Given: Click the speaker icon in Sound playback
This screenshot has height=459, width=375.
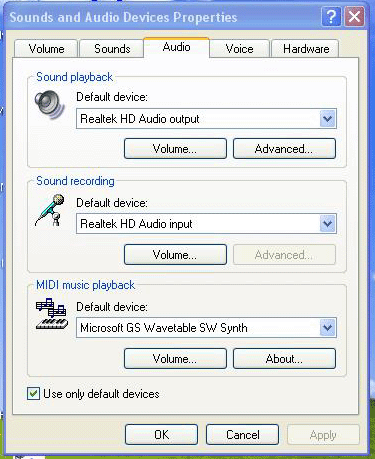Looking at the screenshot, I should point(50,105).
